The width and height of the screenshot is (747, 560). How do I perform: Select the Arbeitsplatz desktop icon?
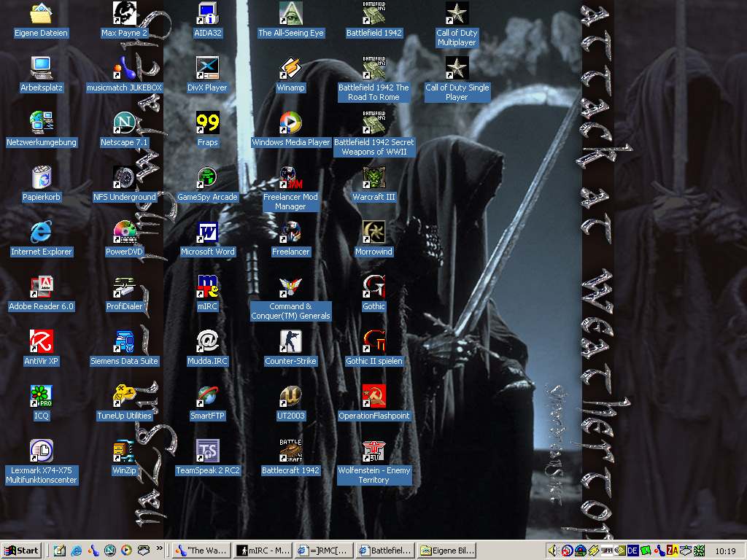[41, 68]
